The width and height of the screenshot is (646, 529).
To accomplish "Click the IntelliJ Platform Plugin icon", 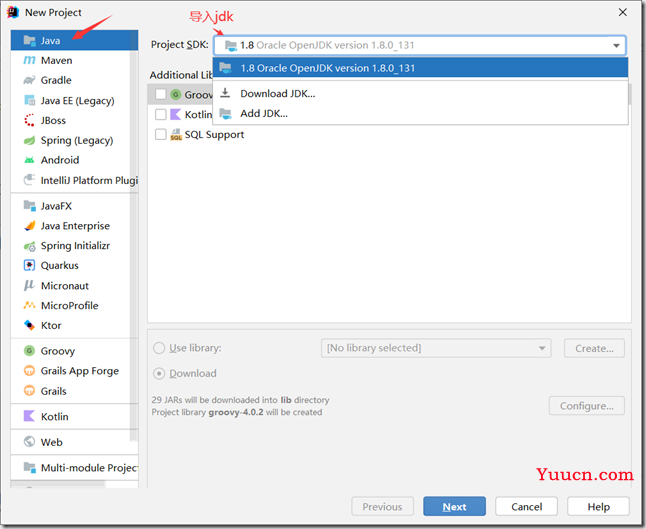I will point(29,180).
